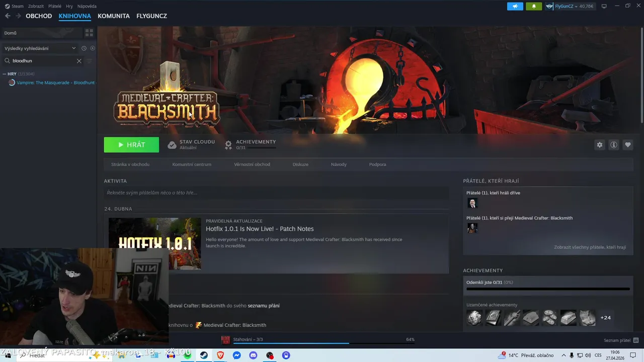Select Vampire: The Masquerade - Bloodhunt
The width and height of the screenshot is (644, 362).
click(x=55, y=82)
